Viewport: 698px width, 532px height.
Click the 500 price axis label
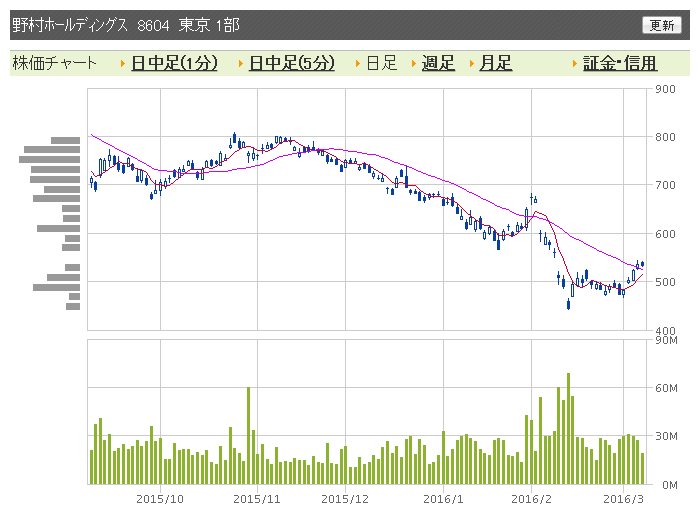click(666, 282)
